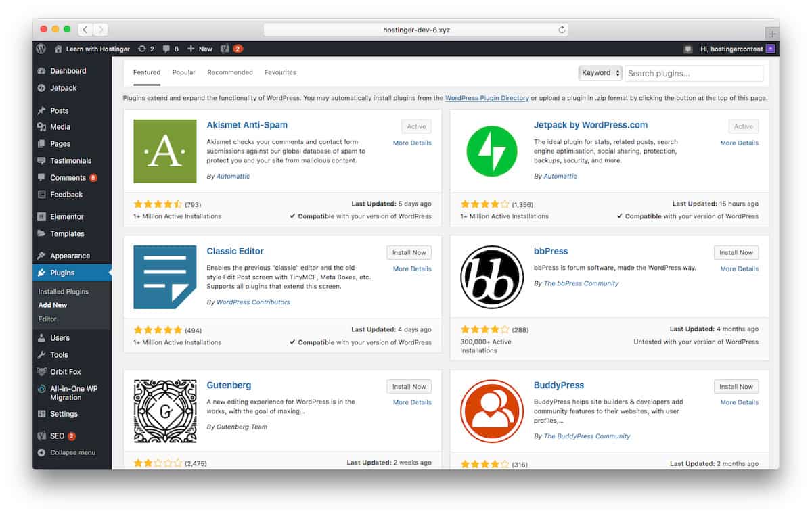This screenshot has width=812, height=516.
Task: Open the WordPress Plugin Directory link
Action: tap(487, 98)
